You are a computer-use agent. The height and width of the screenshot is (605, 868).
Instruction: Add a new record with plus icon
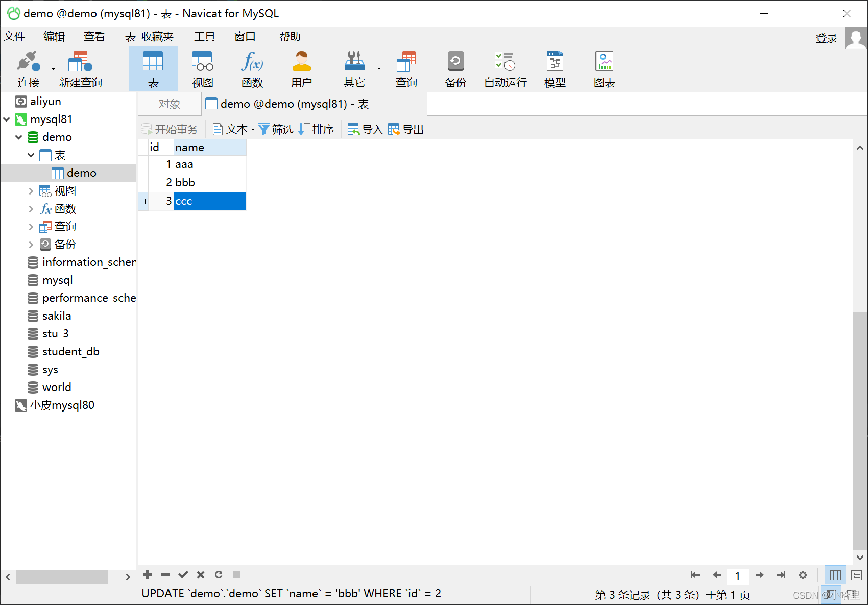(x=148, y=575)
